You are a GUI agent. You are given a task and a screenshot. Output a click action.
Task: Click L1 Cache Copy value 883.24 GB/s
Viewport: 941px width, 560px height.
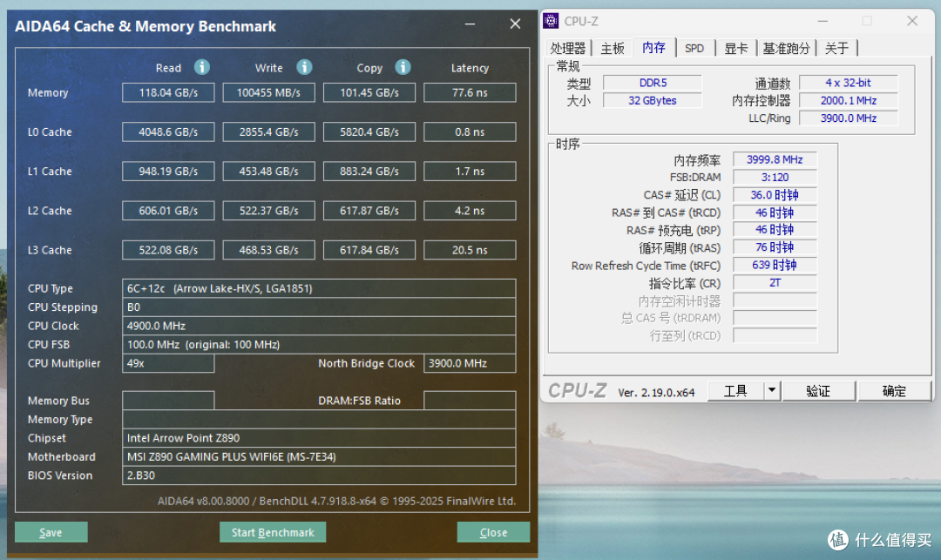point(369,172)
